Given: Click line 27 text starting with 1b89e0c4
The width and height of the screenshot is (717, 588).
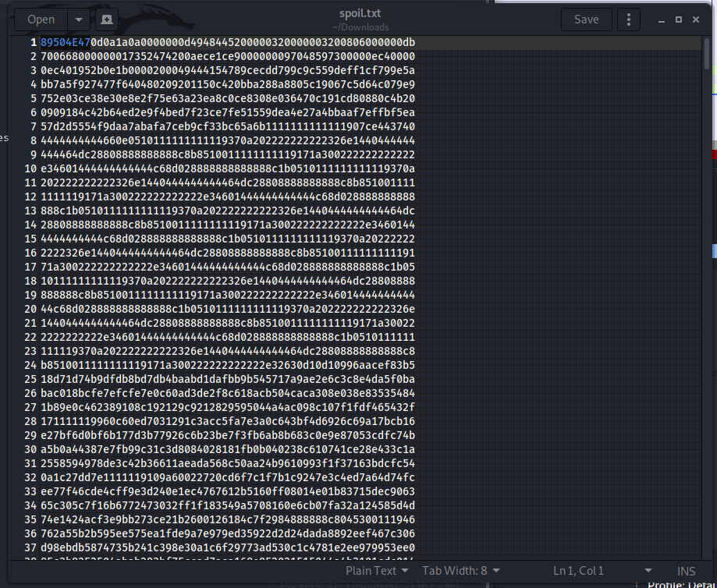Looking at the screenshot, I should (228, 407).
